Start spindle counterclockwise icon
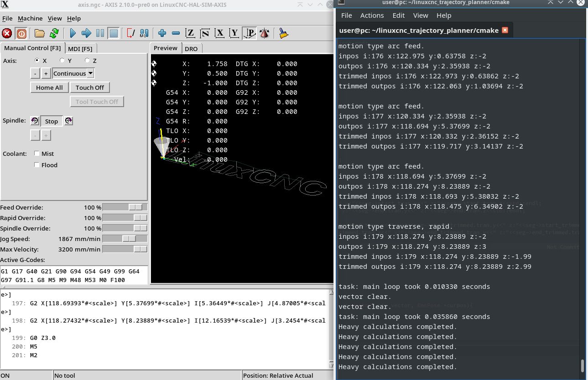Viewport: 588px width, 380px height. coord(35,121)
